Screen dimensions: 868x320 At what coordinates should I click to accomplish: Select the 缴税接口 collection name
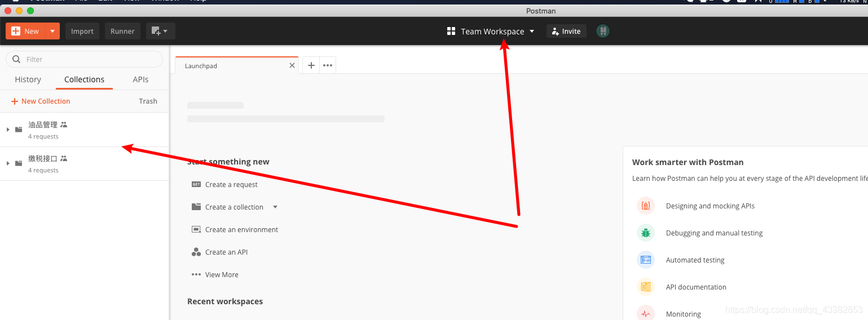tap(43, 158)
